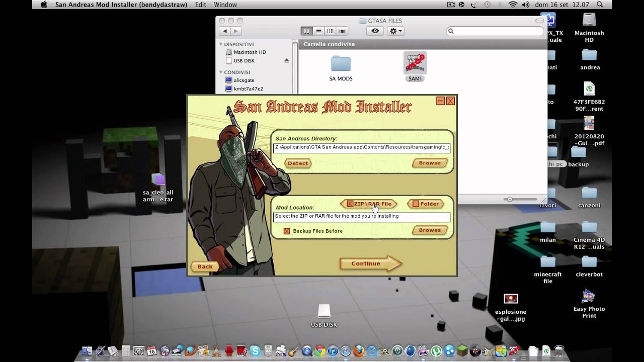Open the Wi-Fi status menu
The image size is (644, 362).
pos(513,5)
